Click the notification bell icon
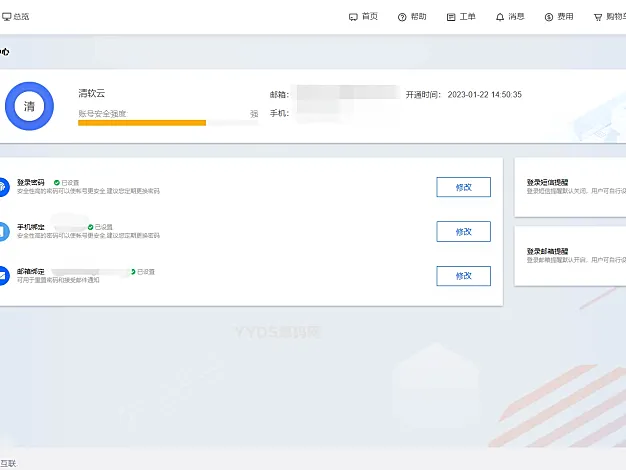This screenshot has height=470, width=626. click(x=500, y=17)
